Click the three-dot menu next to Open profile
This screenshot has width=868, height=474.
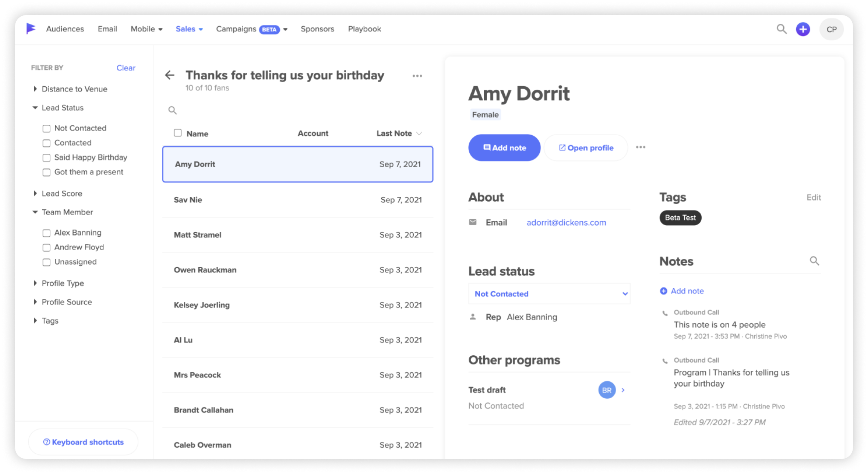coord(640,147)
